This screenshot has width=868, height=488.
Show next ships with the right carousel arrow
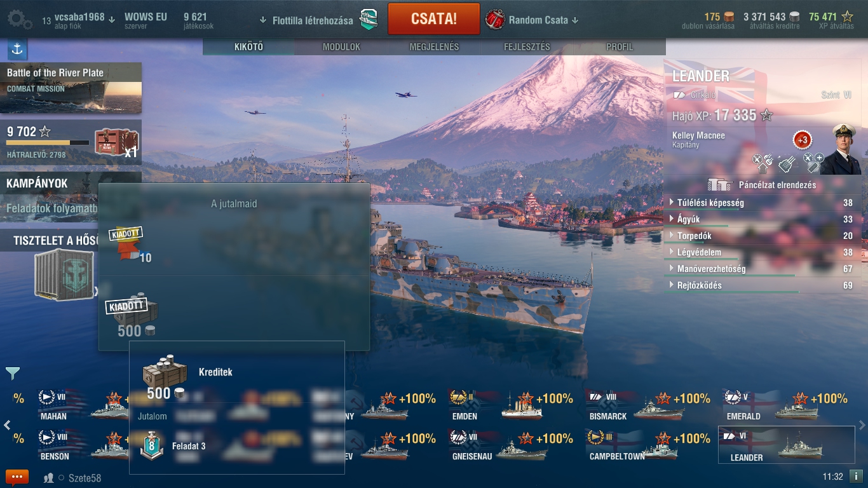click(x=862, y=424)
